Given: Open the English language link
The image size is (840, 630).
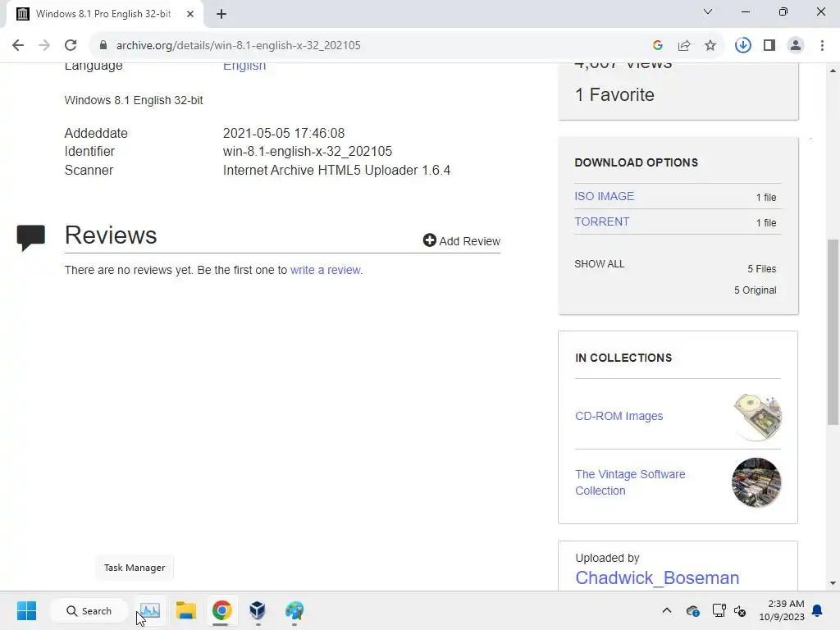Looking at the screenshot, I should point(244,66).
